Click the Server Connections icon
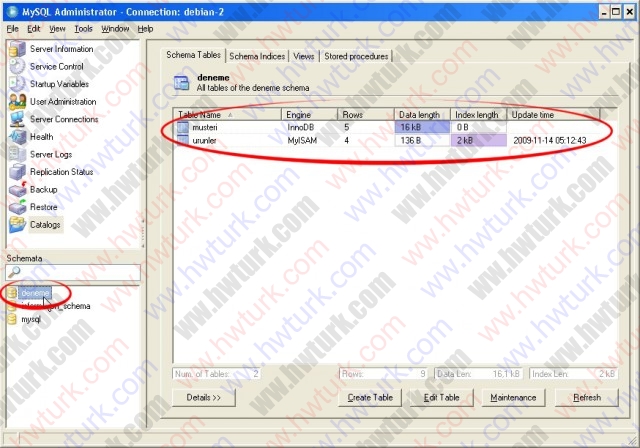Viewport: 640px width, 448px height. (18, 119)
